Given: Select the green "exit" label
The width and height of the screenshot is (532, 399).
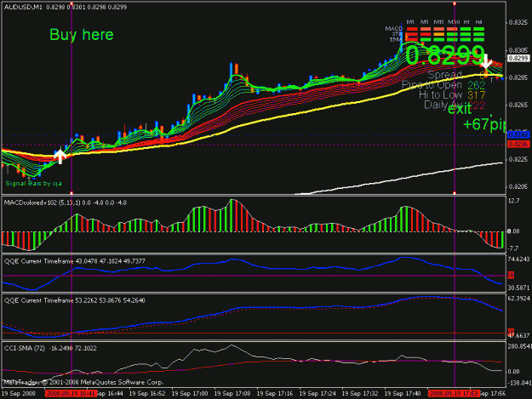Looking at the screenshot, I should click(460, 109).
